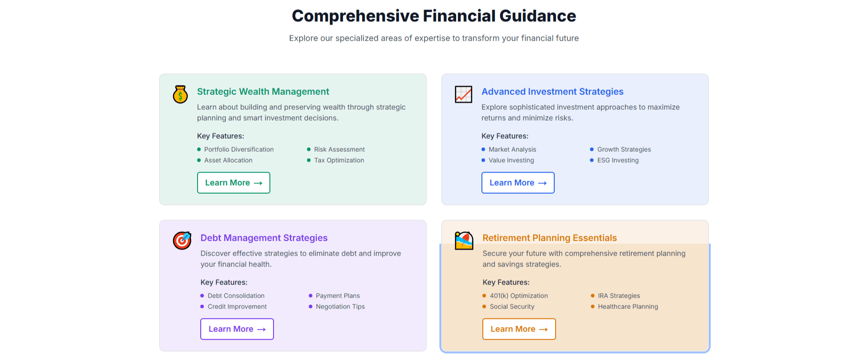Select Debt Management Strategies title

(x=264, y=238)
